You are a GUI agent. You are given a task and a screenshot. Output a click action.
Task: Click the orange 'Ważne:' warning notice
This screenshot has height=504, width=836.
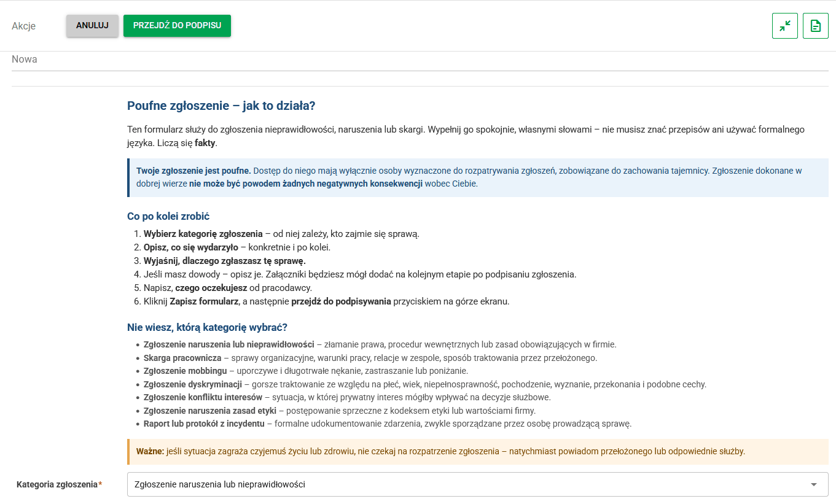click(x=478, y=451)
